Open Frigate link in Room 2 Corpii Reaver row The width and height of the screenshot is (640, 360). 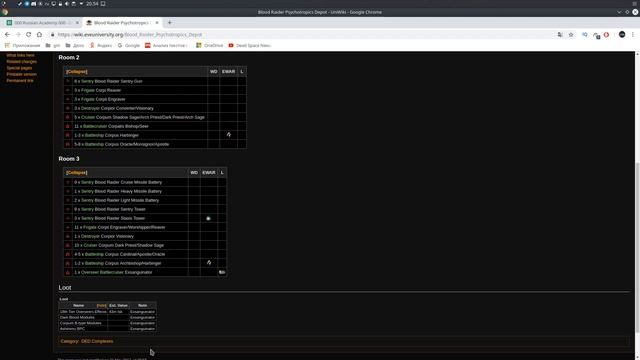(x=88, y=90)
